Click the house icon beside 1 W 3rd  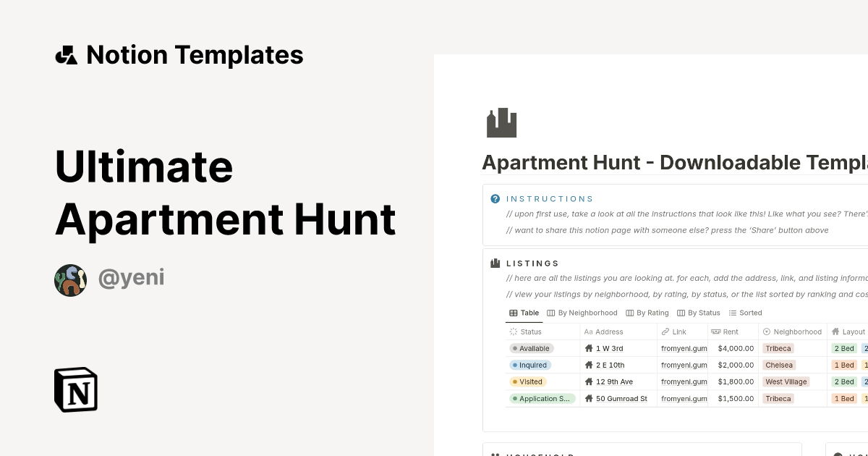[588, 348]
